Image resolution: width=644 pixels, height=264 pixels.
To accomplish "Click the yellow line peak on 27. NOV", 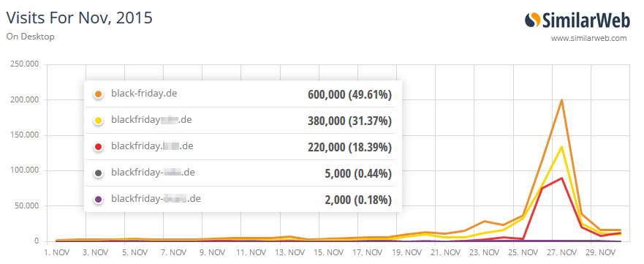I will (x=561, y=146).
